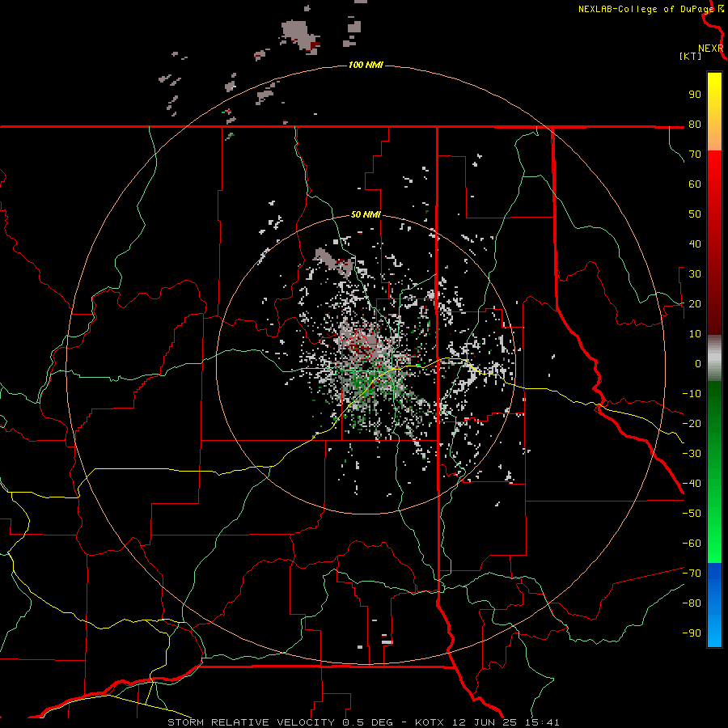Click the NEXR label at top right
The image size is (728, 728).
[711, 49]
